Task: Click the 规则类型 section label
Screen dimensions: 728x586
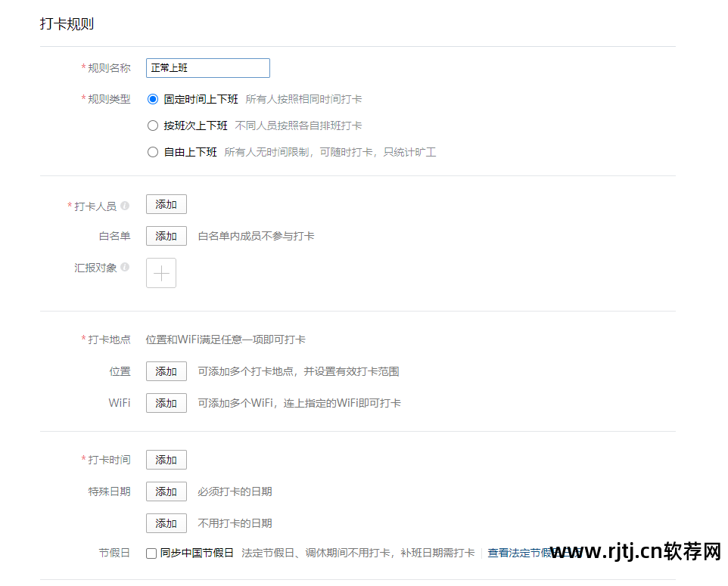Action: pos(110,99)
